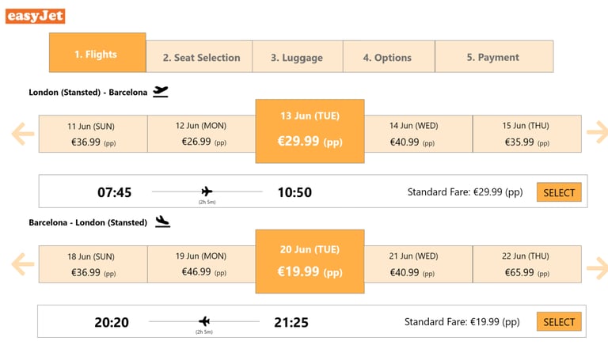Switch to the Options step tab
The height and width of the screenshot is (364, 608).
tap(387, 57)
